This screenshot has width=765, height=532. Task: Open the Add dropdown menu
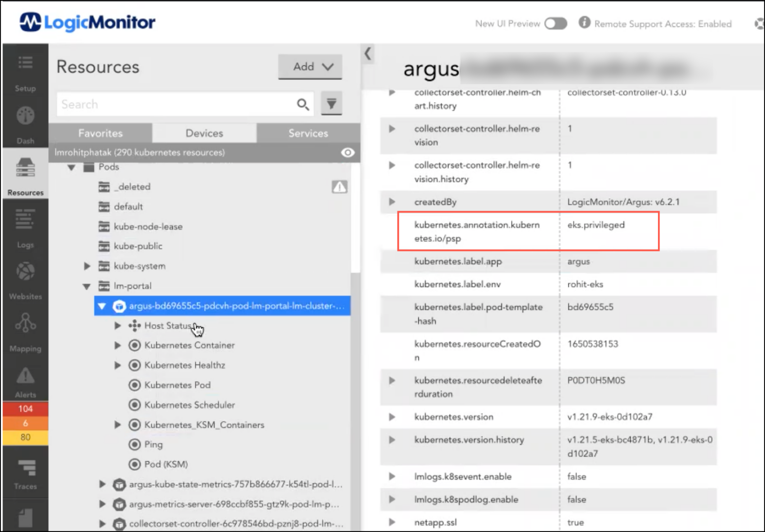click(310, 66)
